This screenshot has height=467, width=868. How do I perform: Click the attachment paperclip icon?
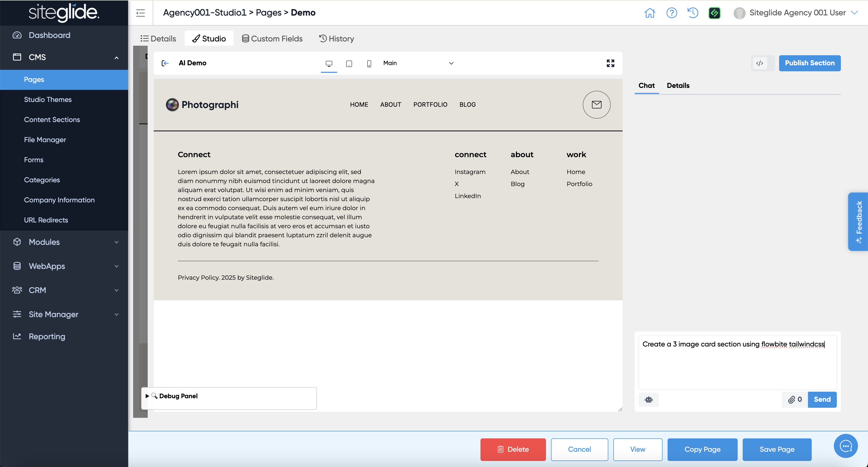pos(791,399)
